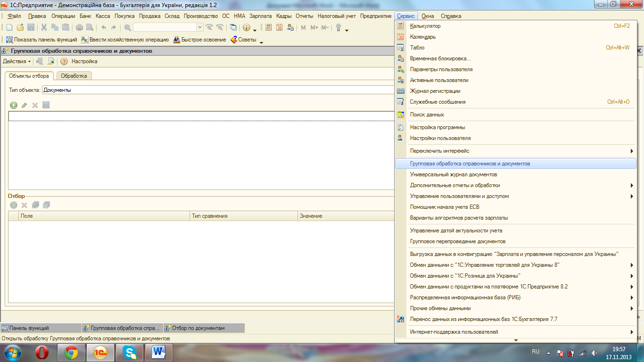Click the Настройка программы menu icon
644x362 pixels.
coord(401,127)
